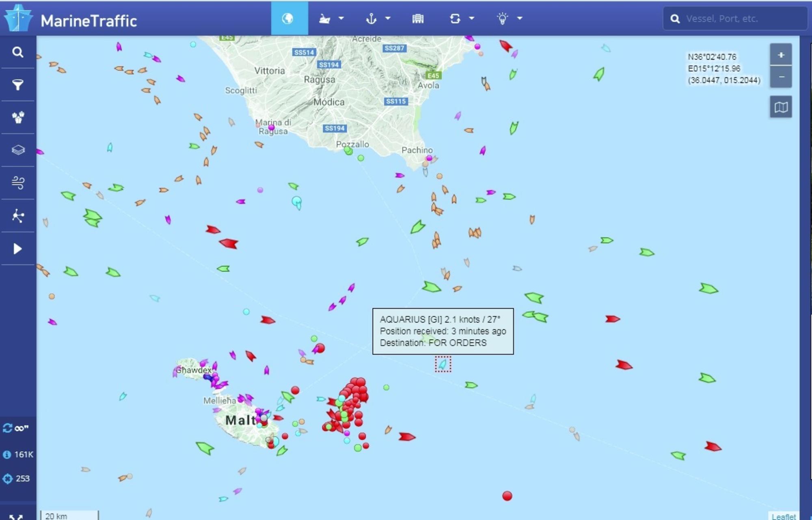Expand the Vessels dropdown arrow

341,18
